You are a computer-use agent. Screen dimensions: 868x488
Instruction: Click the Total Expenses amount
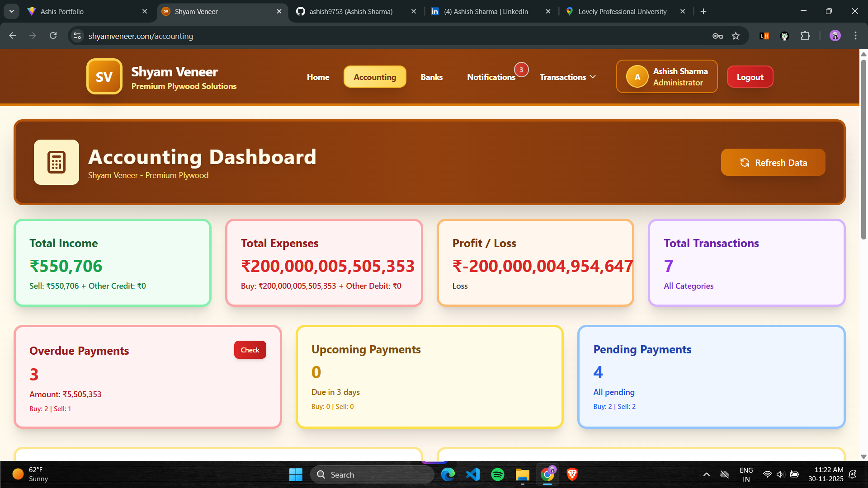[x=328, y=266]
